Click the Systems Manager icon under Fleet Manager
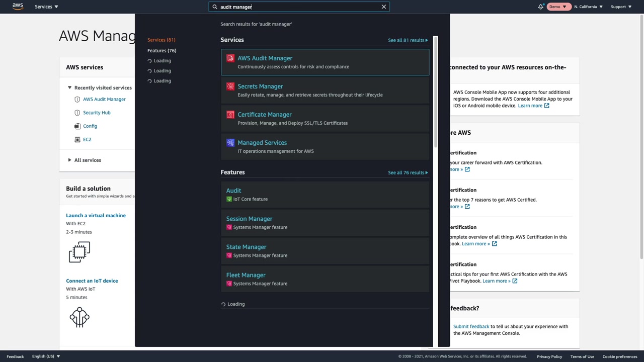Screen dimensions: 644x362 click(229, 284)
